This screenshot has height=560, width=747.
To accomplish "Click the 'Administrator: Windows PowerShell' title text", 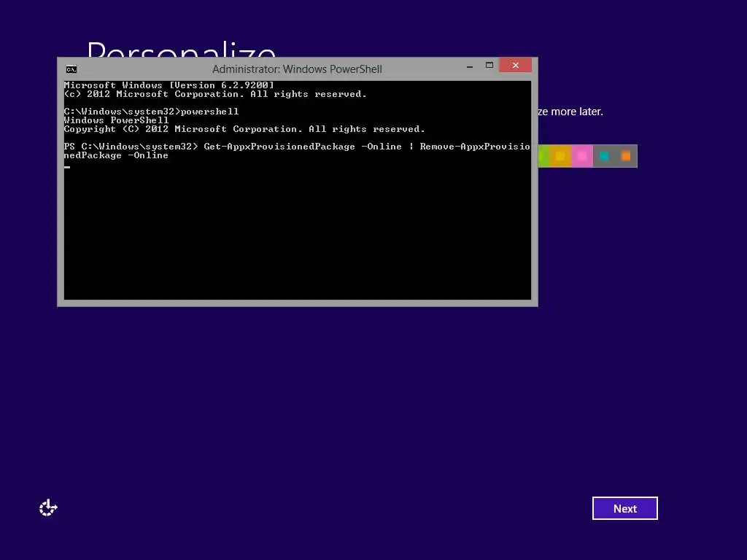I will (297, 69).
